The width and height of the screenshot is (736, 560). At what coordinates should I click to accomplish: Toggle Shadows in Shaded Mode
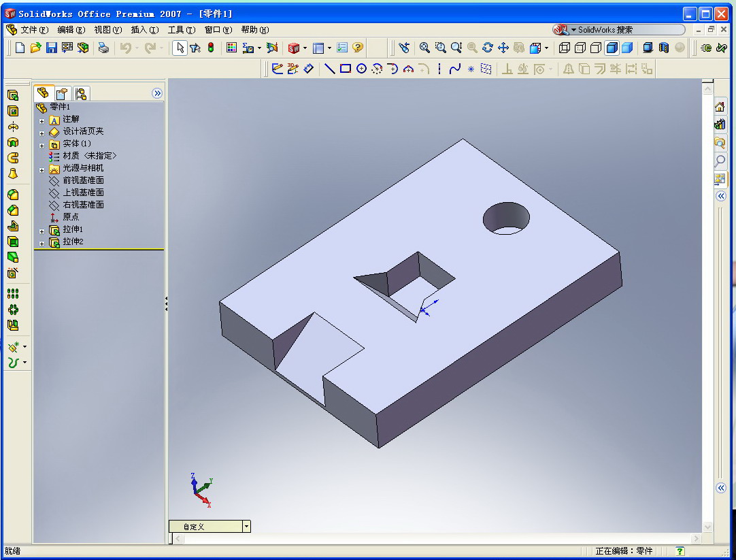[648, 48]
